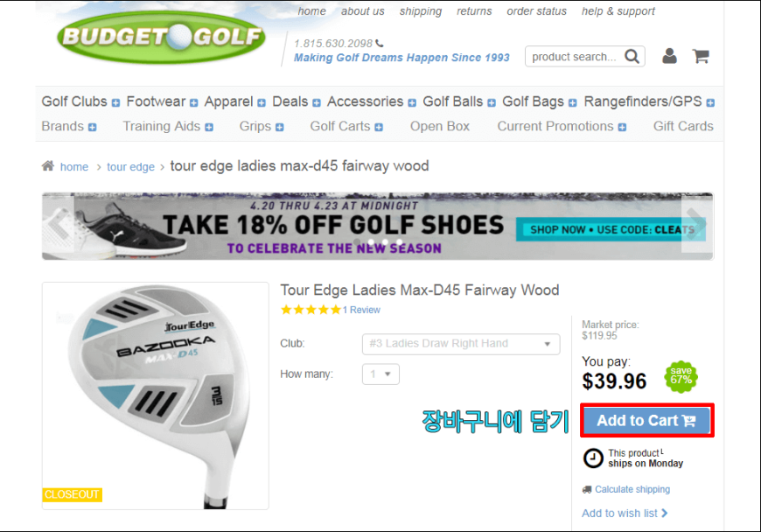Open the How many quantity dropdown
This screenshot has height=532, width=761.
pos(380,374)
